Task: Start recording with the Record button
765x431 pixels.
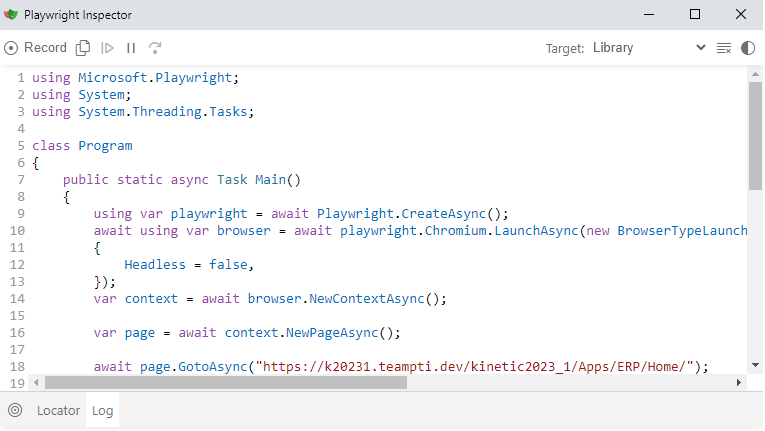Action: pos(35,48)
